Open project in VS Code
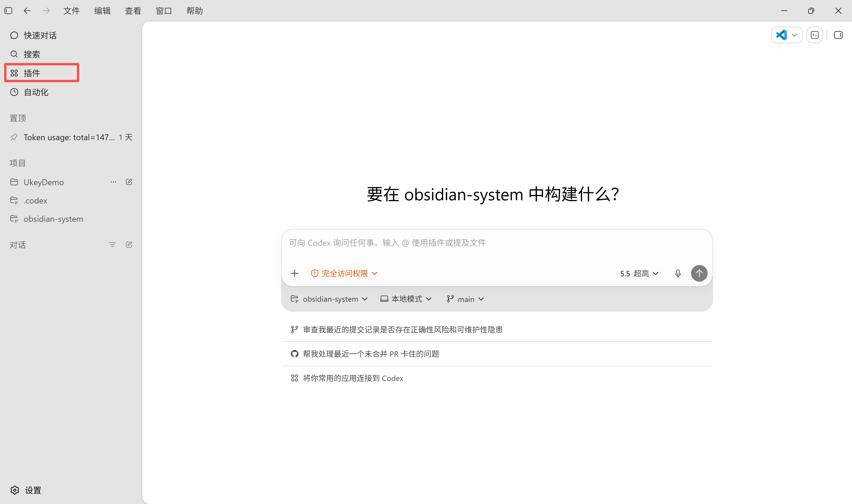Image resolution: width=852 pixels, height=504 pixels. click(x=781, y=35)
